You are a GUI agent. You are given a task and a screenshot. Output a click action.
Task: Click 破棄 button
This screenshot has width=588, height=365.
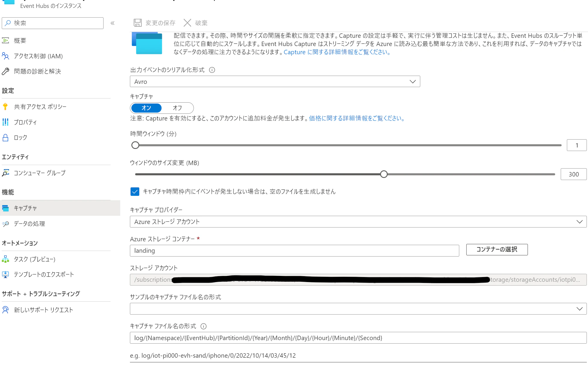tap(195, 23)
